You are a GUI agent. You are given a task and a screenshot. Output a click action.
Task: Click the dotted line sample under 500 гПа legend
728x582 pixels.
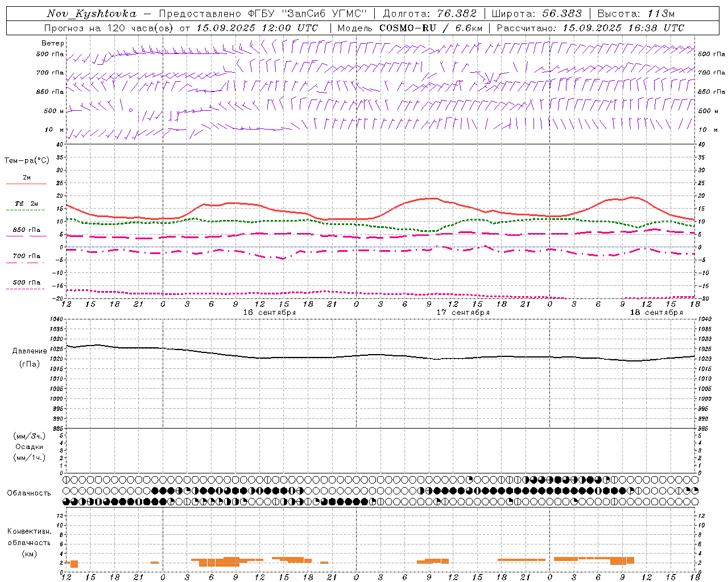(x=26, y=289)
